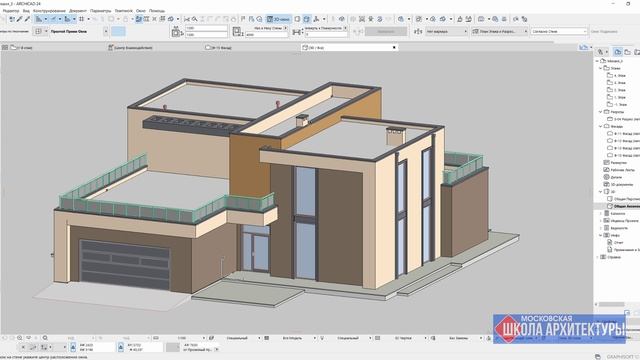Screen dimensions: 640x360
Task: Open the 'Простой Проем Окна' type dropdown arrow
Action: (x=106, y=31)
